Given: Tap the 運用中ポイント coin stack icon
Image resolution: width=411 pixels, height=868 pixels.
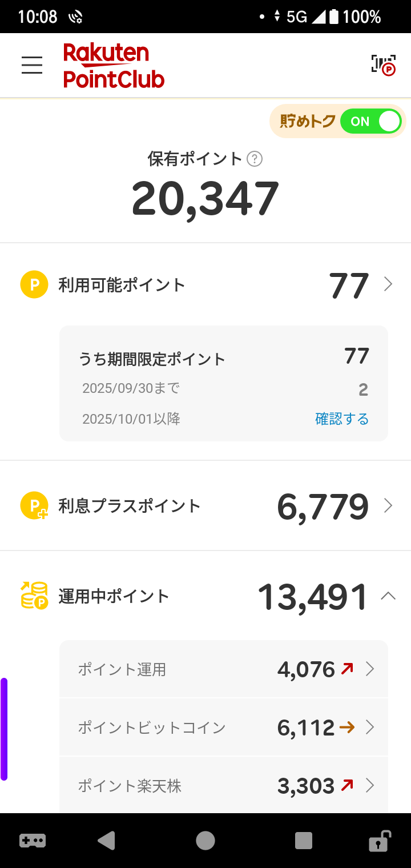Looking at the screenshot, I should click(34, 596).
